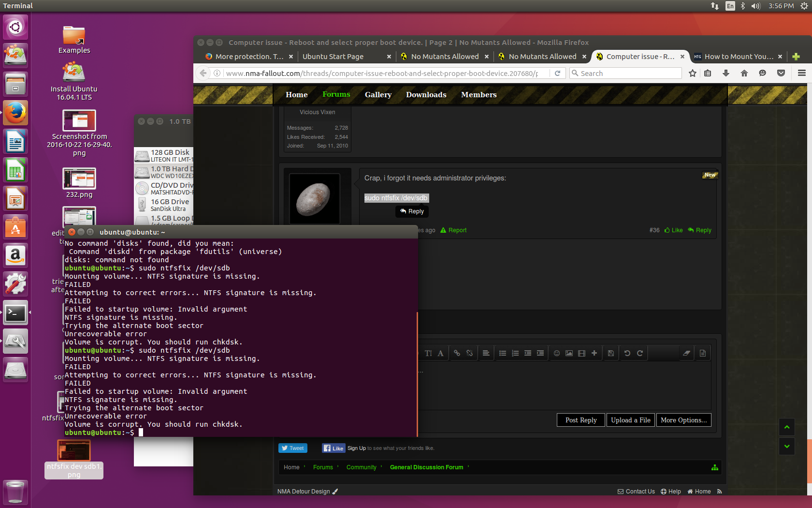Undo the last edit in reply editor
The width and height of the screenshot is (812, 508).
pos(627,353)
